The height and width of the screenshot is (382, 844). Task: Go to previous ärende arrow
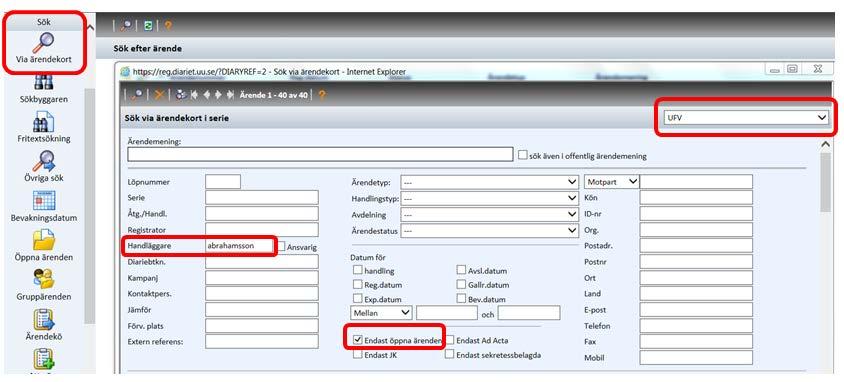207,94
